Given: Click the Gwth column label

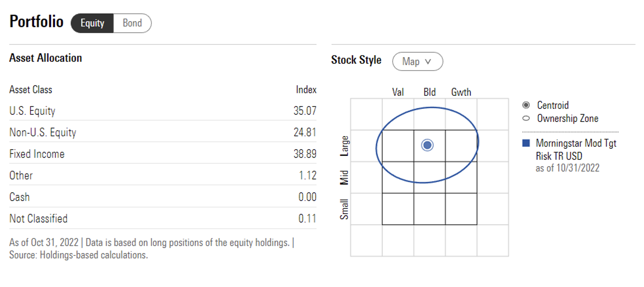Looking at the screenshot, I should (461, 92).
